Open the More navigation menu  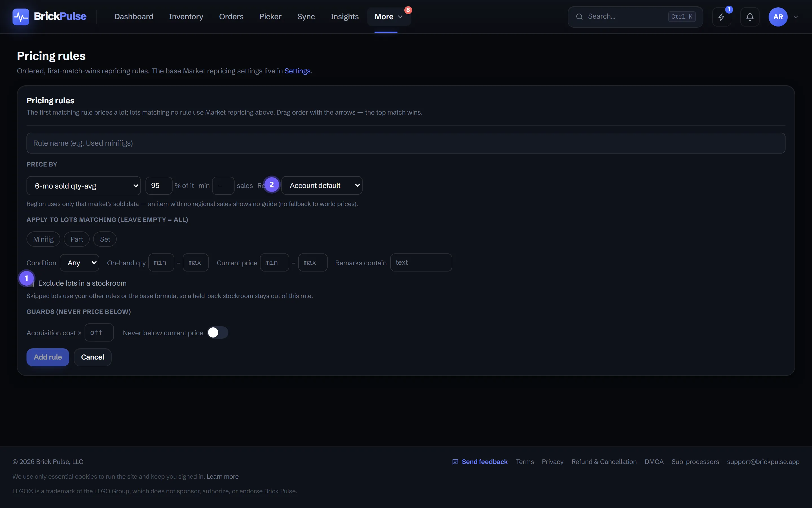389,17
